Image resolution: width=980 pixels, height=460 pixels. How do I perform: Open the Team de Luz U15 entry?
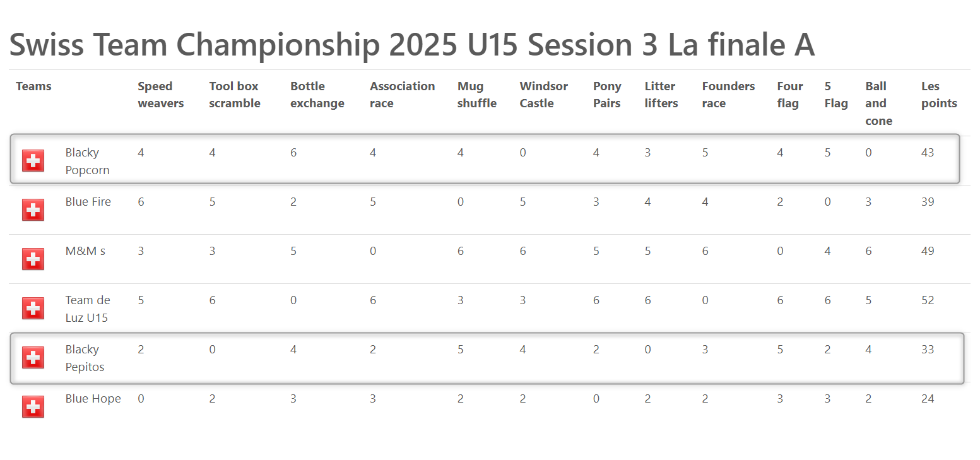pyautogui.click(x=88, y=309)
